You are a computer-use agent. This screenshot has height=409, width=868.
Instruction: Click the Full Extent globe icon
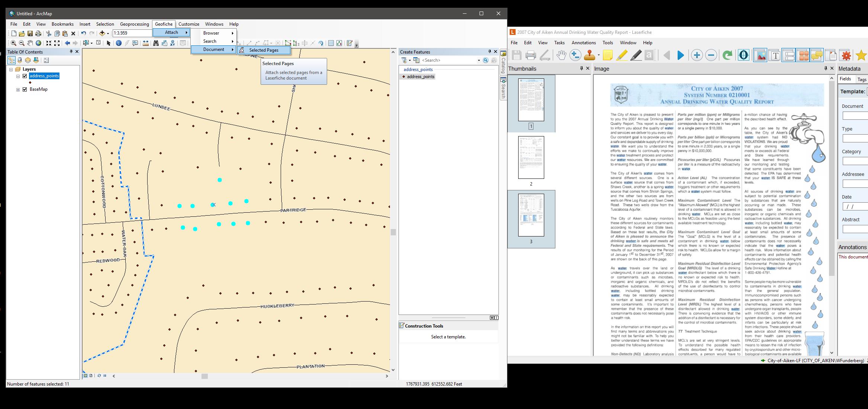tap(38, 43)
